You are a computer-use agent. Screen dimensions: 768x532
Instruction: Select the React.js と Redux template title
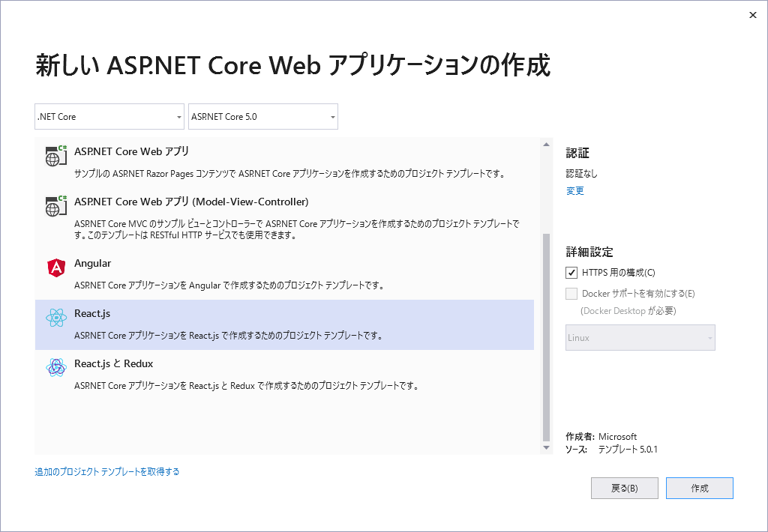(x=114, y=363)
